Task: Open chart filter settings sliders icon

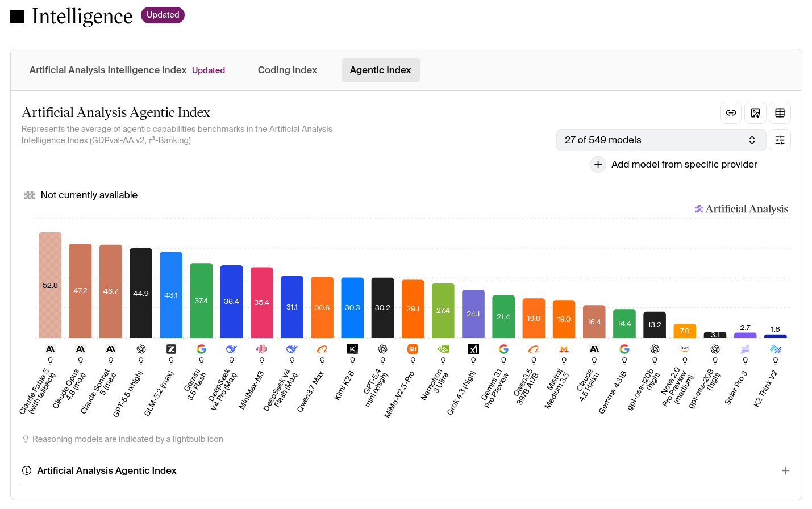Action: click(780, 140)
